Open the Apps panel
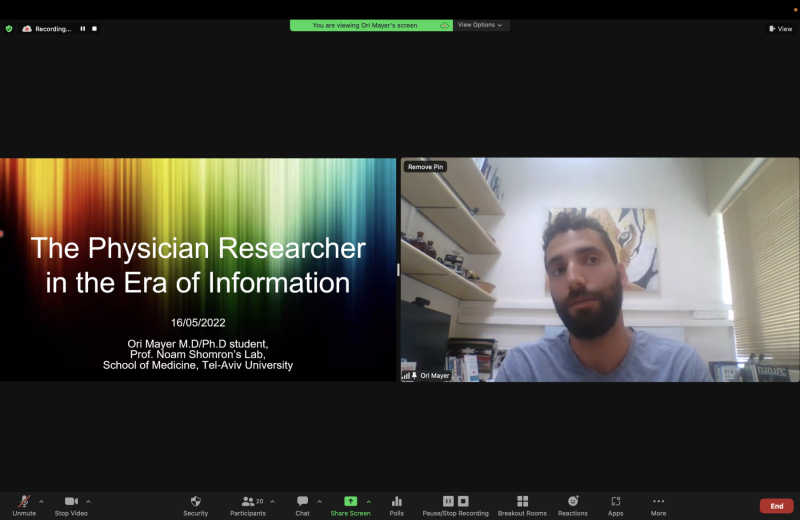The image size is (800, 520). (x=615, y=505)
